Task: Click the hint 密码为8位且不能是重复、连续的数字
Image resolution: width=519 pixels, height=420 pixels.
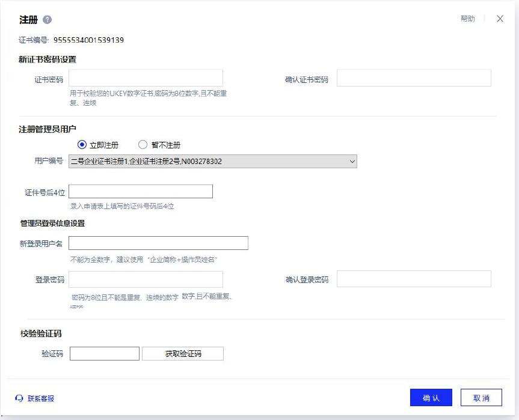Action: pos(124,297)
